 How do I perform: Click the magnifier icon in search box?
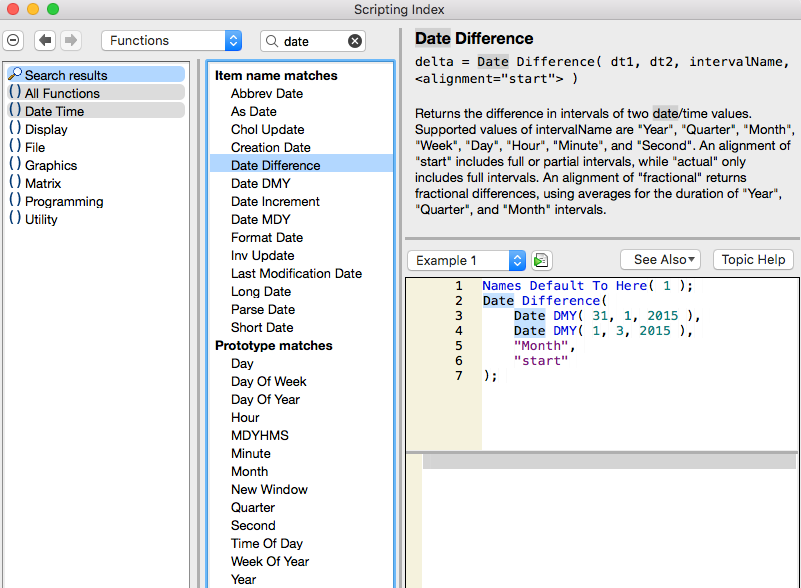[x=272, y=41]
